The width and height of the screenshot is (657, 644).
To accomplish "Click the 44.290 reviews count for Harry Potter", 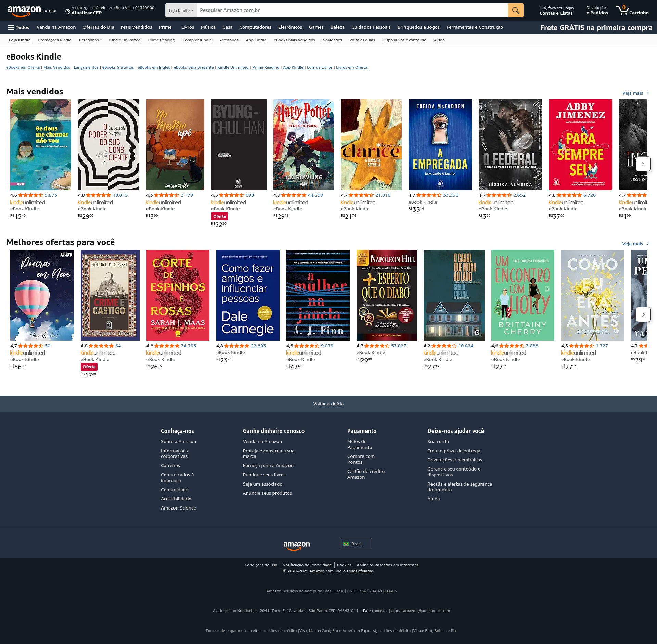I will click(x=315, y=195).
